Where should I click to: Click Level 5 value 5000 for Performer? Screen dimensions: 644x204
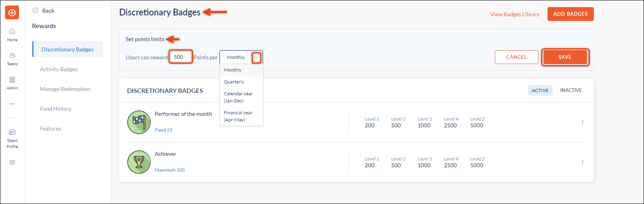(477, 125)
